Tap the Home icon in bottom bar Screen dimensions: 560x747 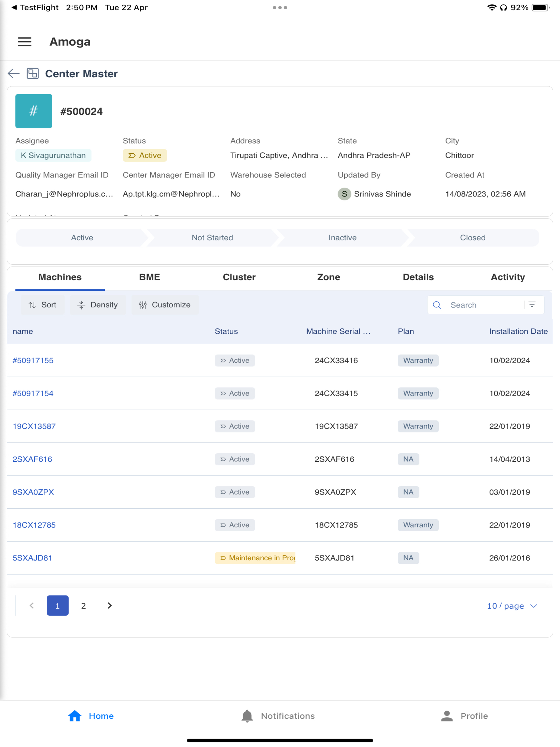[75, 716]
